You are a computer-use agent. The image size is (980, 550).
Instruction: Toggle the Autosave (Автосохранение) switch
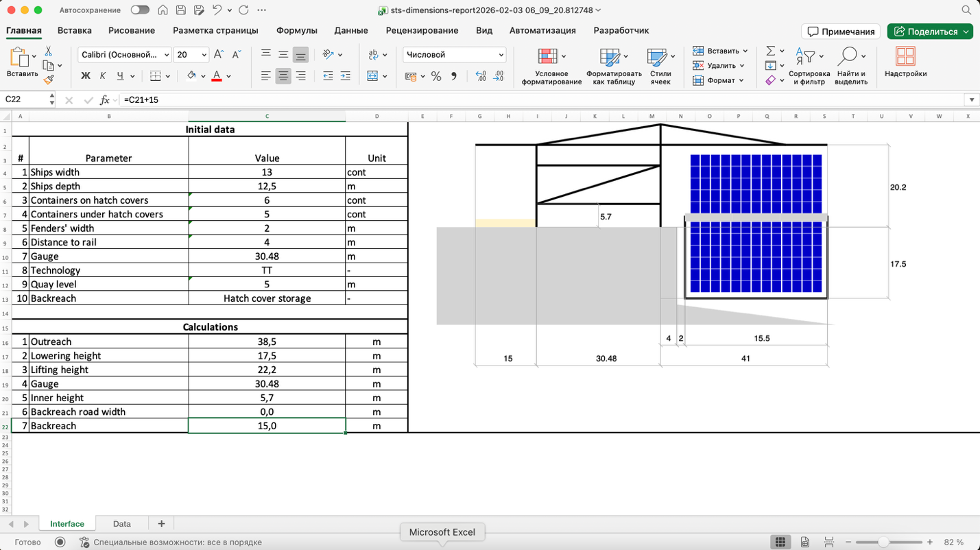point(140,10)
